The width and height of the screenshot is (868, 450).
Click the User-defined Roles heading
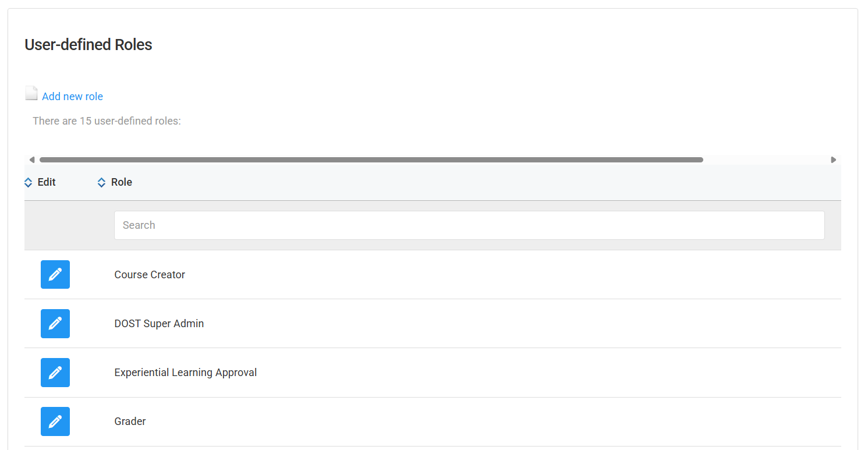pos(88,45)
